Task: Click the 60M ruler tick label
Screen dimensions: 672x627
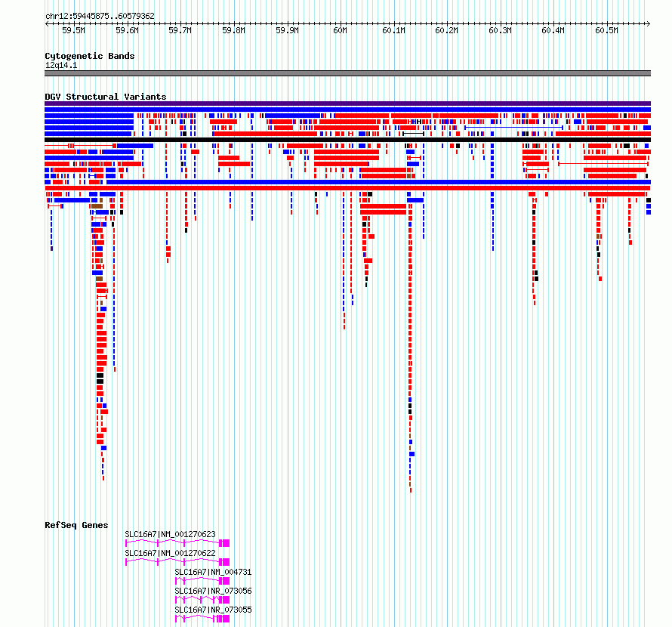Action: tap(340, 30)
